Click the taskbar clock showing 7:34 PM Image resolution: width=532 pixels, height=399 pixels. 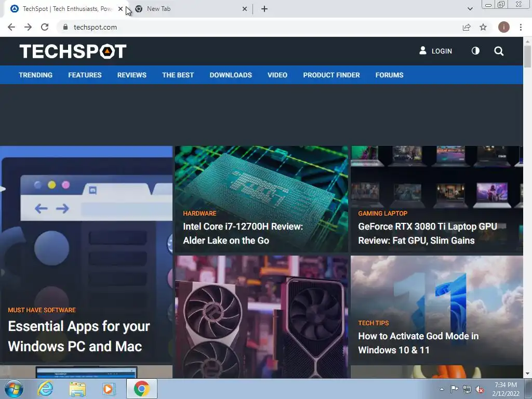(506, 389)
